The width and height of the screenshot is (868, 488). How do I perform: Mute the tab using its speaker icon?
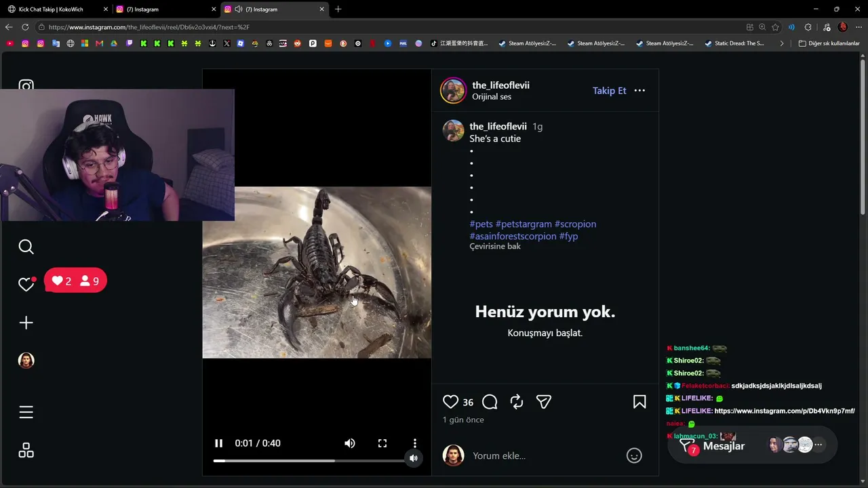pos(238,9)
